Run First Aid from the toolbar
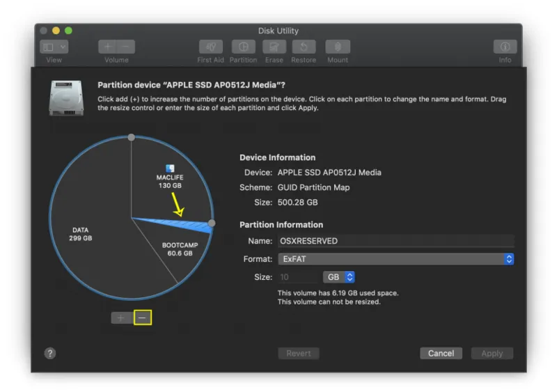Image resolution: width=557 pixels, height=392 pixels. (211, 47)
